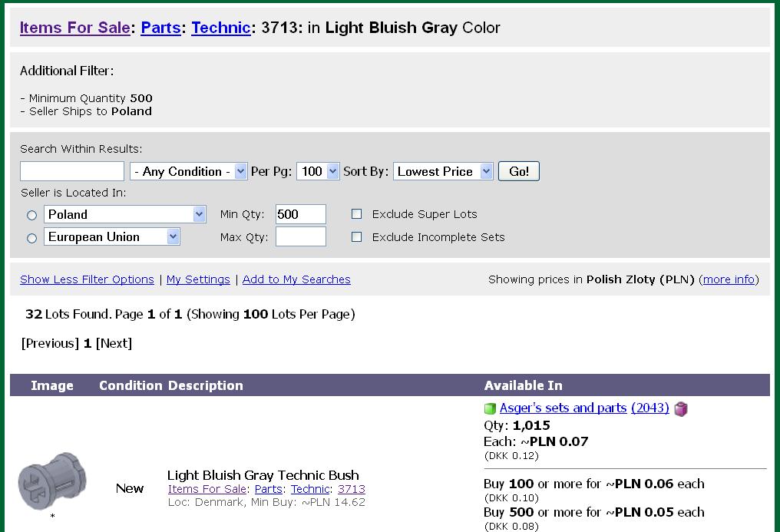Select the Poland seller location radio button

[x=31, y=215]
